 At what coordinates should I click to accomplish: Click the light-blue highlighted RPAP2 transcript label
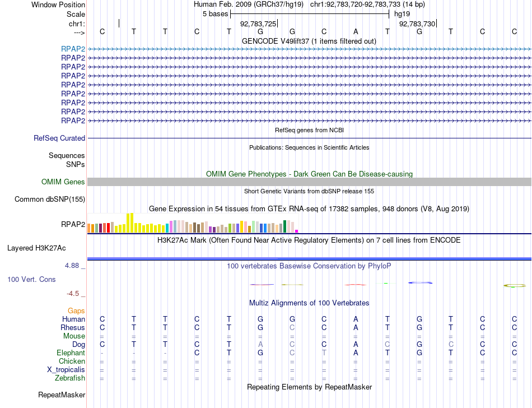[73, 49]
